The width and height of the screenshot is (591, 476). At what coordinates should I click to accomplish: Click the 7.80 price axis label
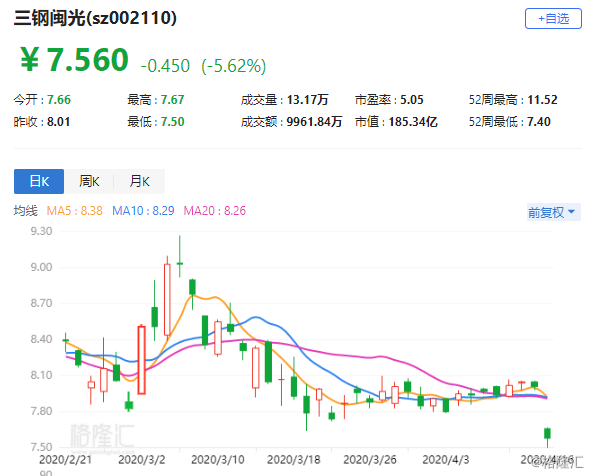coord(41,411)
